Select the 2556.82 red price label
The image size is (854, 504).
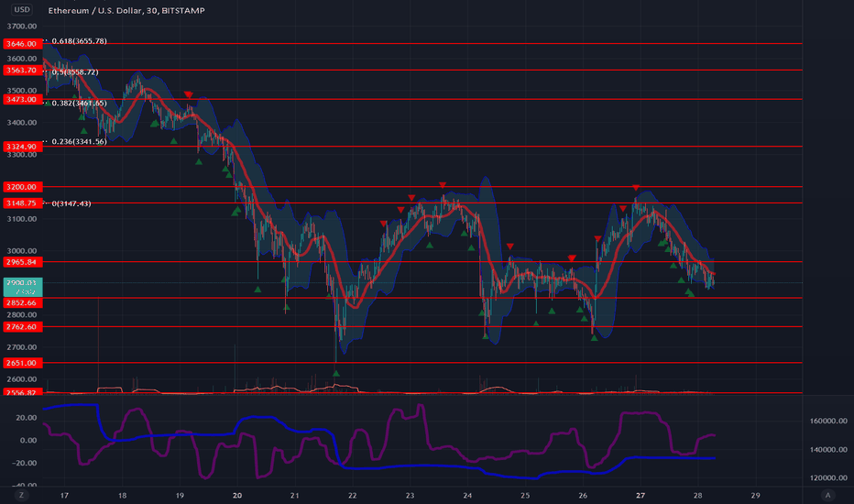tap(22, 392)
